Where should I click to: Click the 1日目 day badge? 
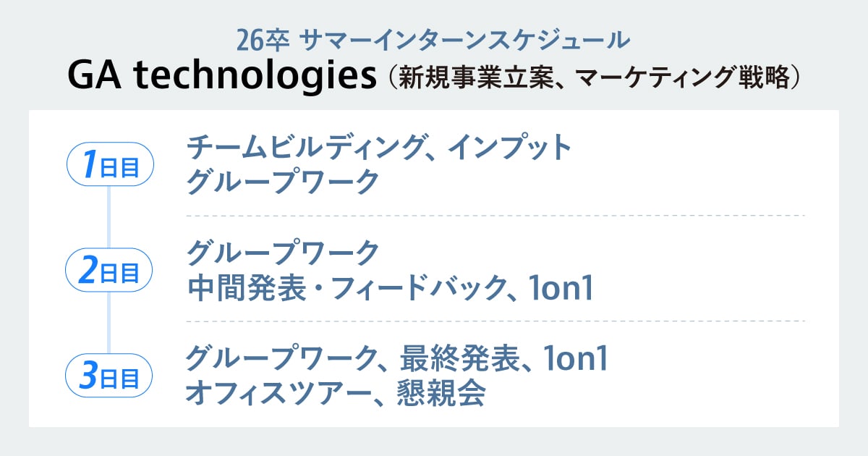(110, 164)
